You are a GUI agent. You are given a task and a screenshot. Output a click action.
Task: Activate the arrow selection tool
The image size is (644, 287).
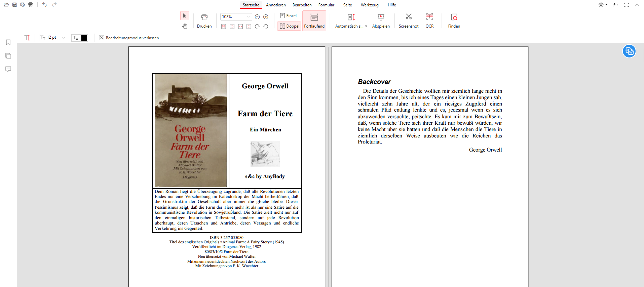point(185,16)
